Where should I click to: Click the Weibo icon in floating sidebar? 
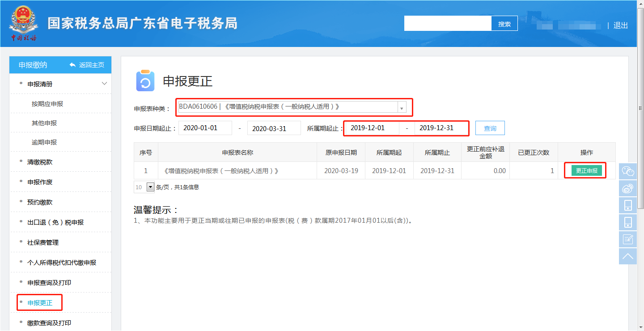point(628,188)
